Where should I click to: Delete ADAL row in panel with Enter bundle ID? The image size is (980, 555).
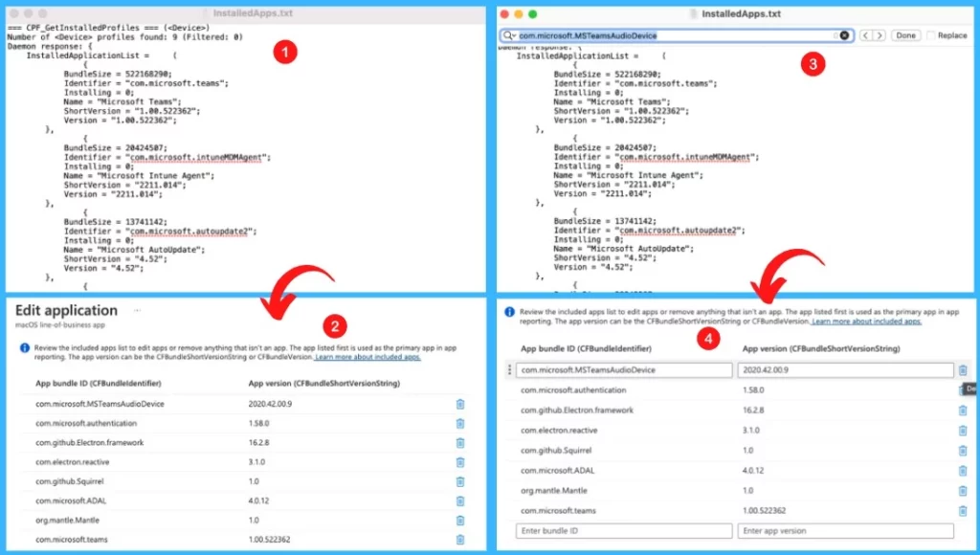pos(963,471)
